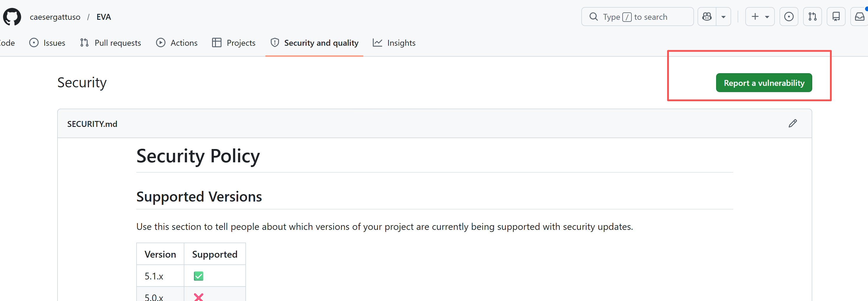Select the Security and quality tab

point(314,43)
